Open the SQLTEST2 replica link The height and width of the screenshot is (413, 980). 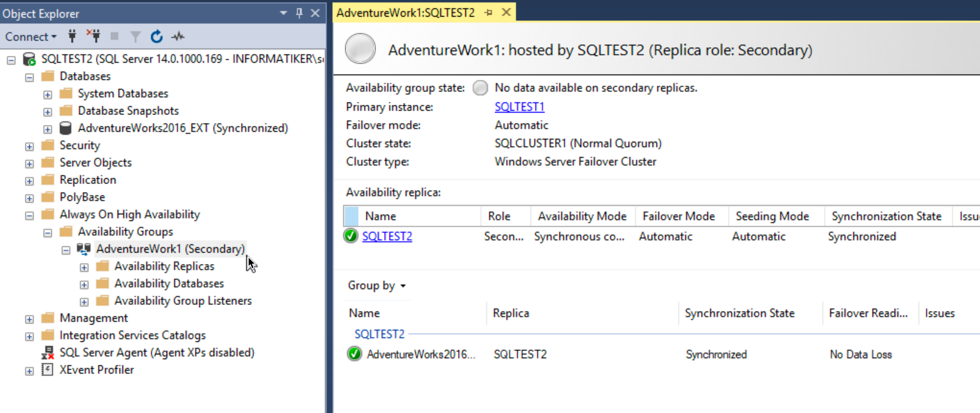387,236
